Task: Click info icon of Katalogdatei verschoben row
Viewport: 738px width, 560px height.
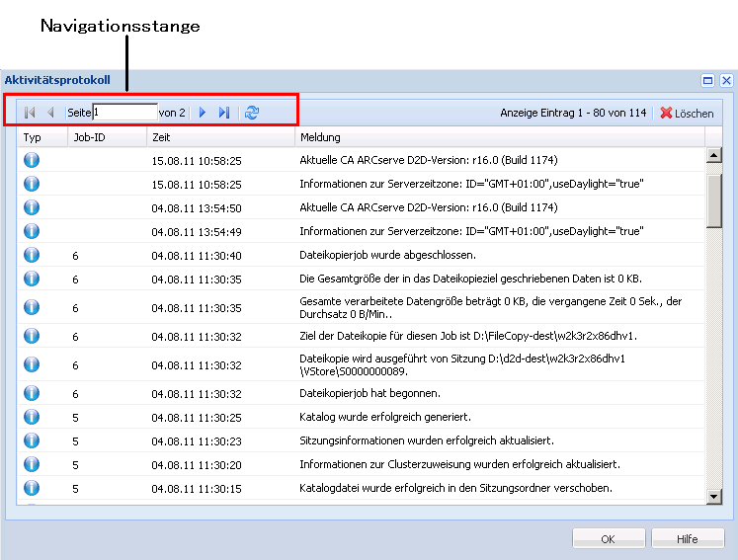Action: (32, 488)
